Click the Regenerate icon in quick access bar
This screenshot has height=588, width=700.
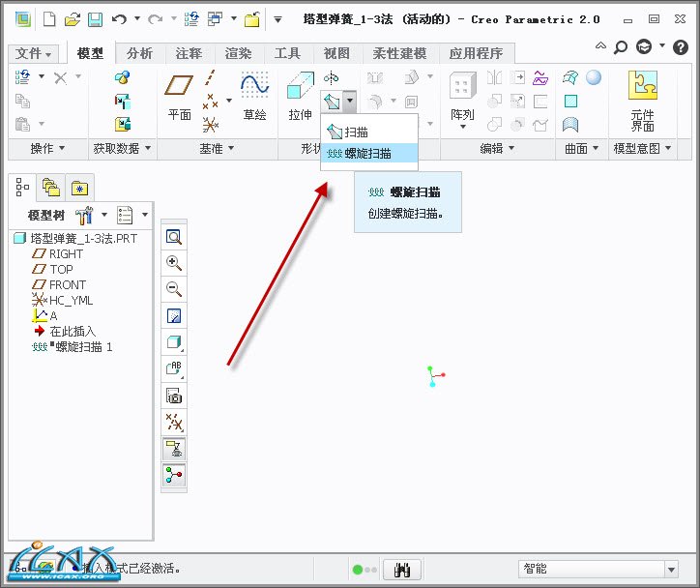[192, 19]
